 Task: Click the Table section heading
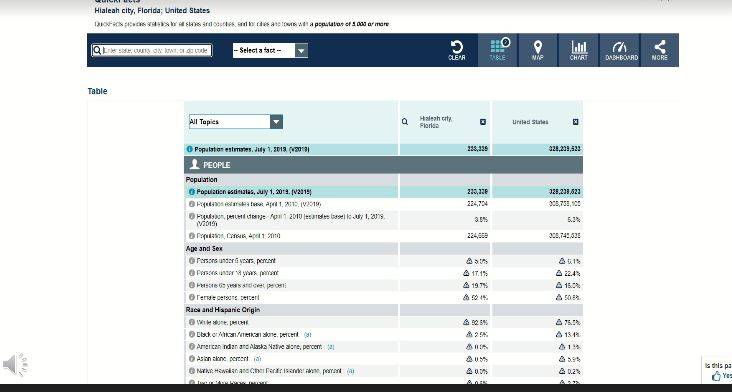pyautogui.click(x=98, y=91)
